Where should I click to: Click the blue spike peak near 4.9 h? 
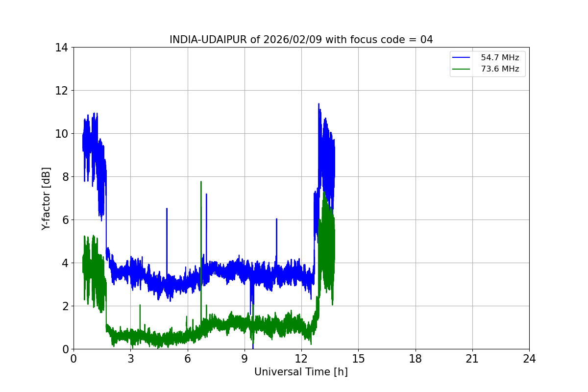(167, 209)
